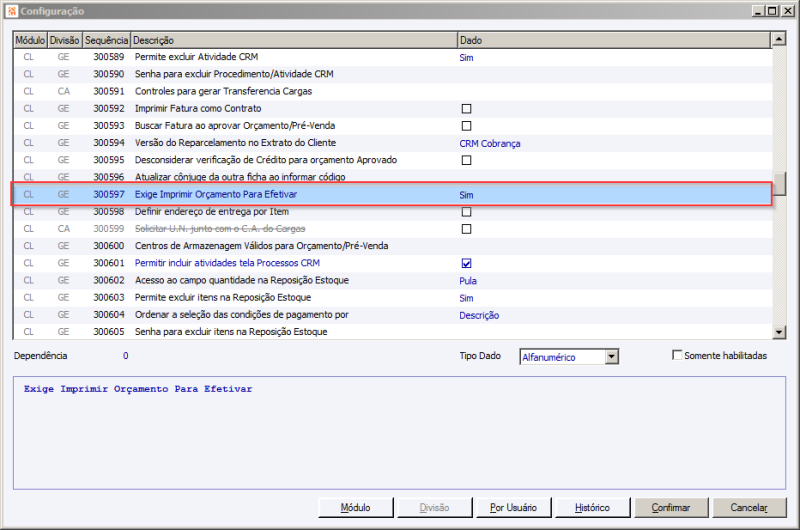Sort by Descrição column header
This screenshot has width=800, height=530.
(x=294, y=40)
